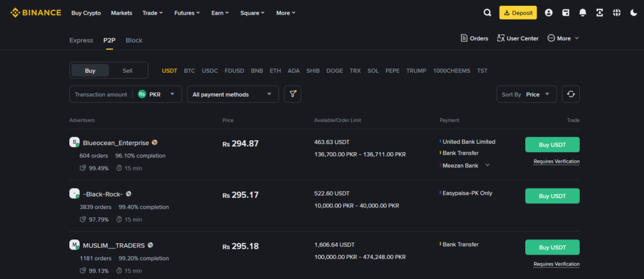The height and width of the screenshot is (279, 644).
Task: Toggle dark mode moon icon
Action: [633, 13]
